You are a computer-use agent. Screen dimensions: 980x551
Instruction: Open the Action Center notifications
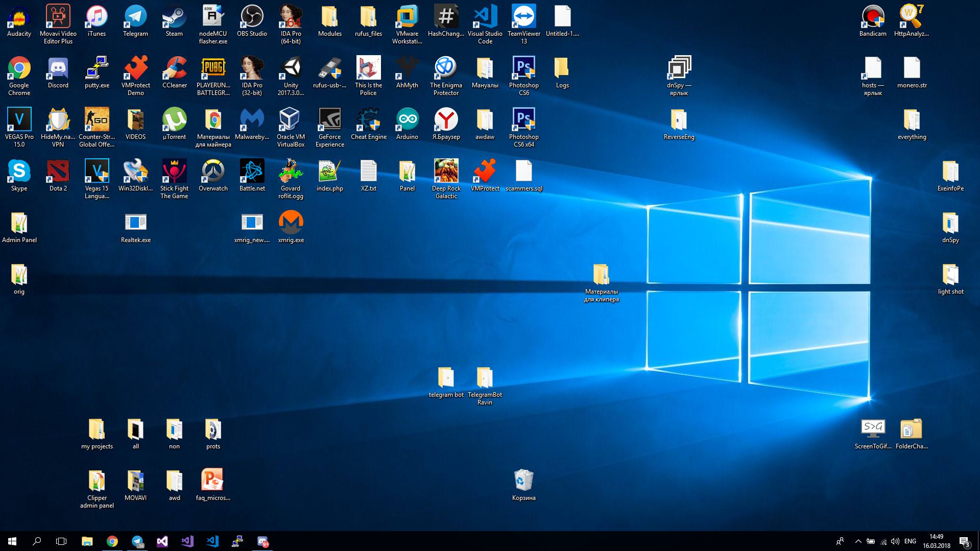(x=964, y=541)
